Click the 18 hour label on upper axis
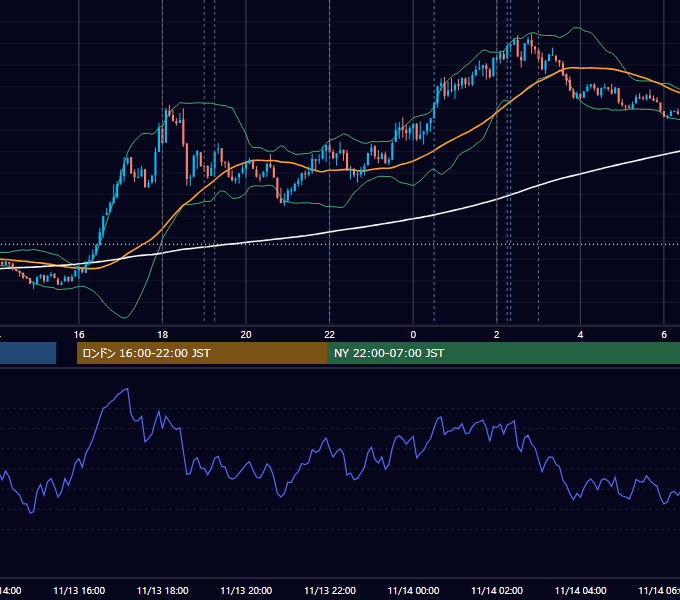 coord(163,335)
